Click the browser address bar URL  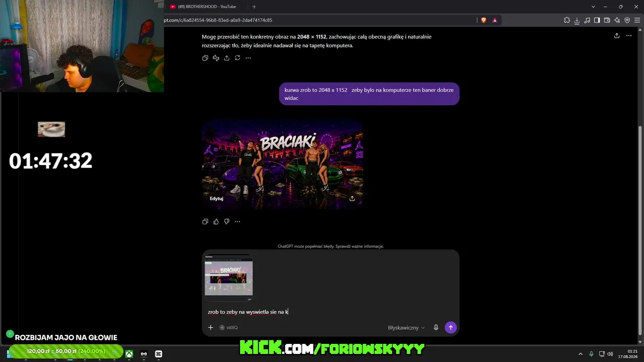point(218,20)
